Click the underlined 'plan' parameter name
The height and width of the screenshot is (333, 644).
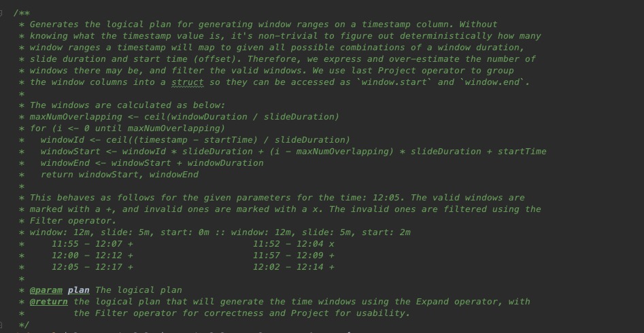(x=78, y=290)
